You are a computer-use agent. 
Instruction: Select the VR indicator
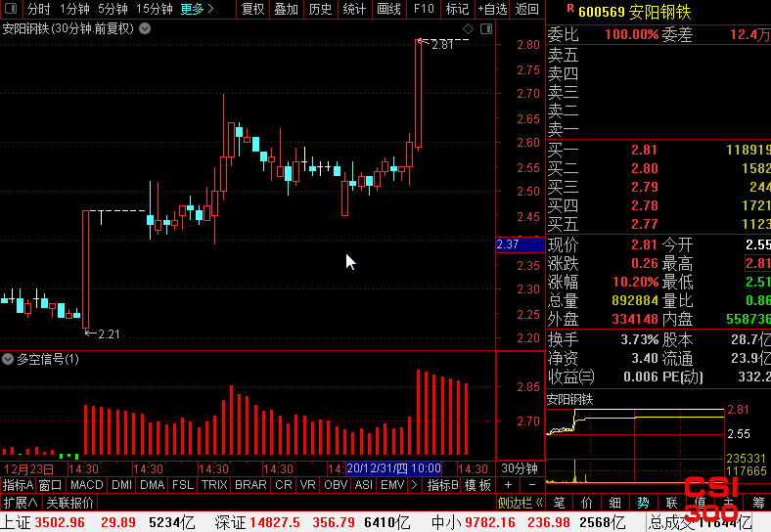(308, 485)
